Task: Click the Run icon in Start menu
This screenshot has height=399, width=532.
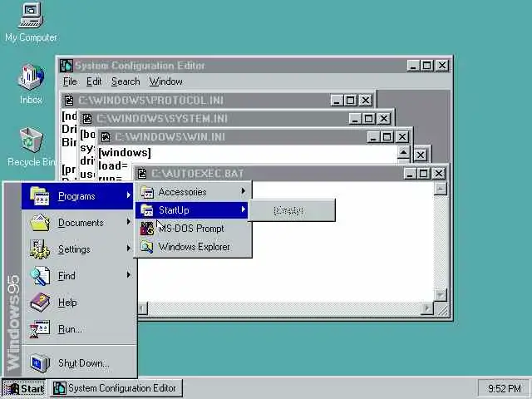Action: (40, 329)
